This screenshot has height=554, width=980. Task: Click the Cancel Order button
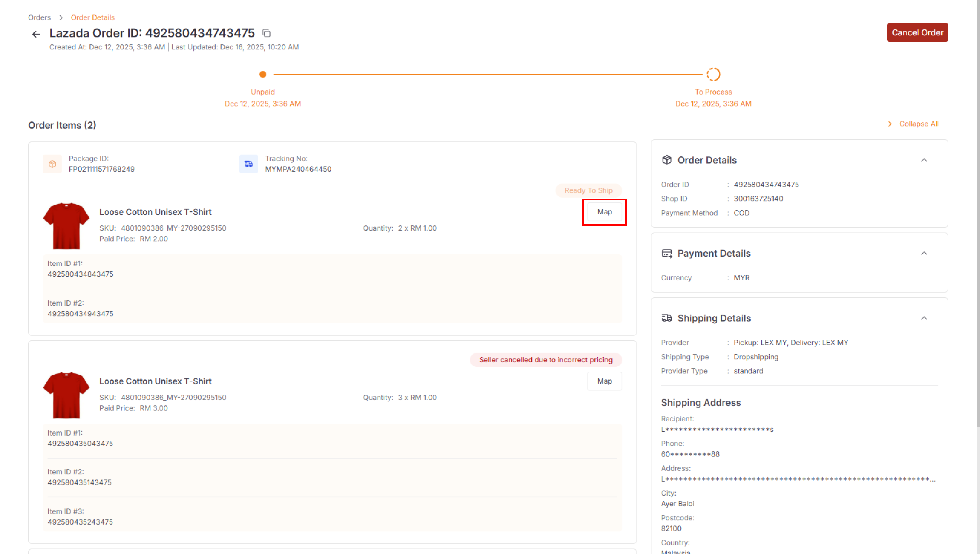pos(917,32)
